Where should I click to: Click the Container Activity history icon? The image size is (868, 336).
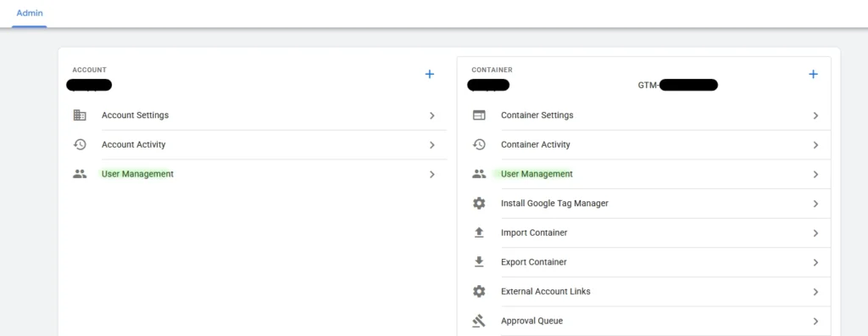pos(479,145)
